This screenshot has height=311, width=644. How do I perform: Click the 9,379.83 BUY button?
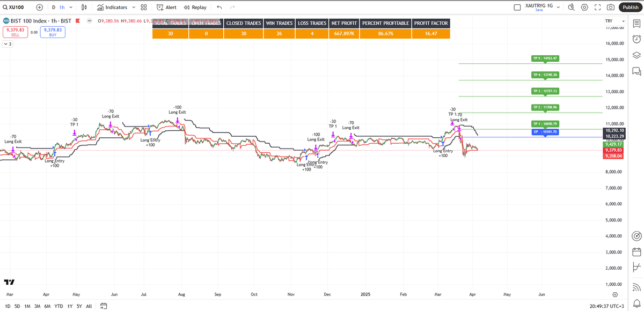pos(53,32)
